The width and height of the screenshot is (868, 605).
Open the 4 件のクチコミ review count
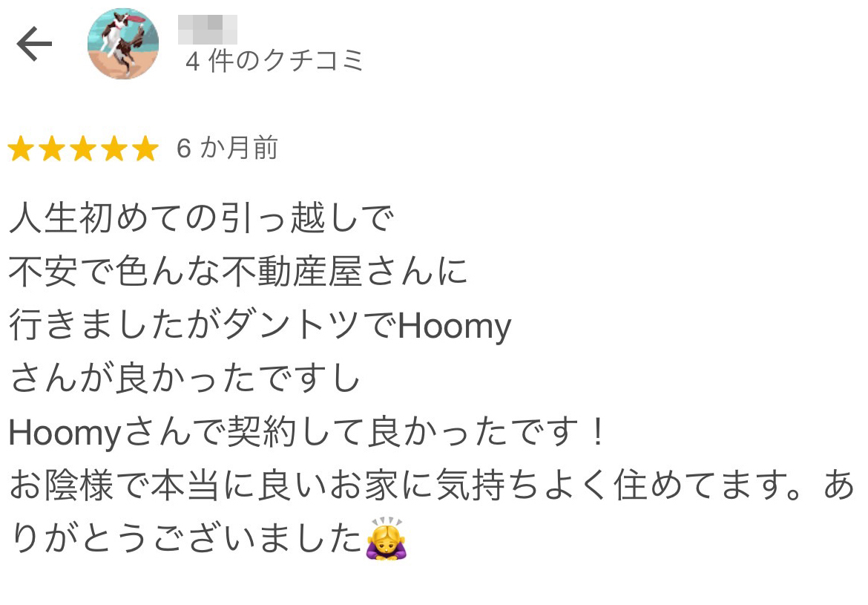[274, 60]
